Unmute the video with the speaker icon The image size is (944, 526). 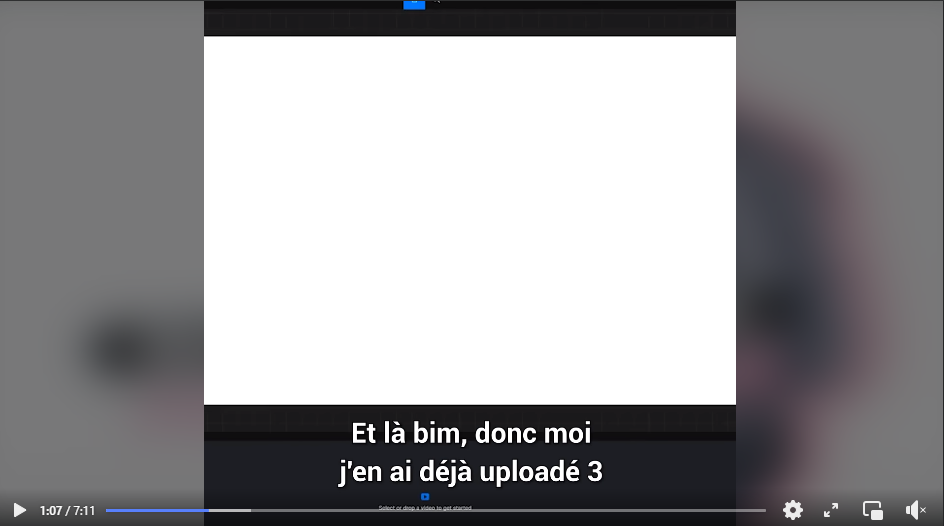click(915, 510)
